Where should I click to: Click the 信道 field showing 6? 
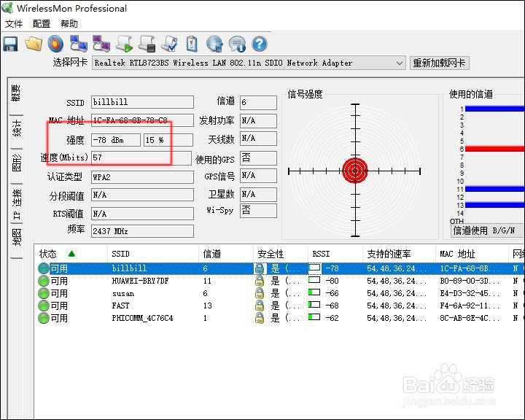tap(258, 102)
